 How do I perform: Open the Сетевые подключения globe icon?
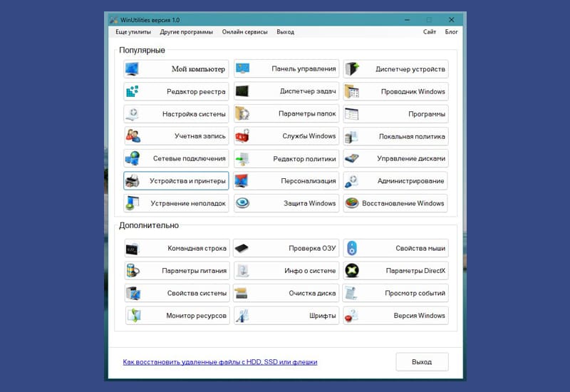click(x=133, y=158)
